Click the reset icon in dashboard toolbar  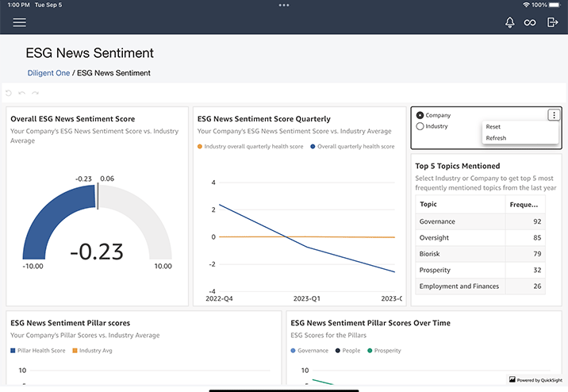pyautogui.click(x=9, y=93)
